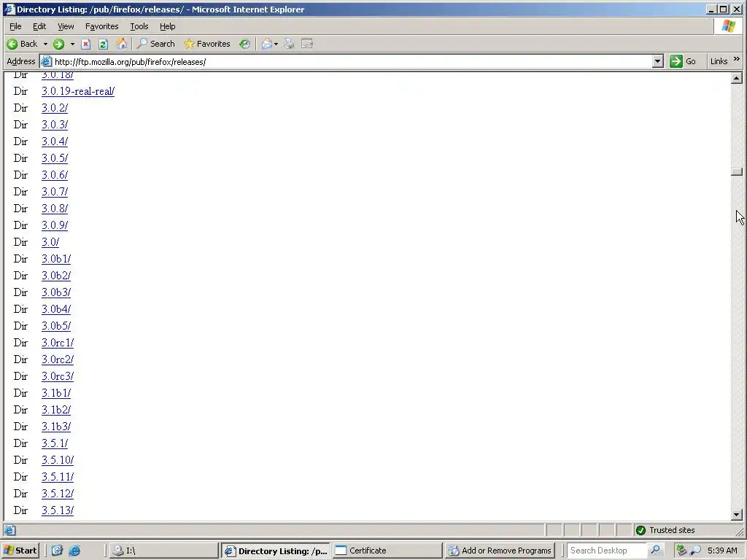This screenshot has width=747, height=560.
Task: Open the 3.5.1/ directory link
Action: 55,443
